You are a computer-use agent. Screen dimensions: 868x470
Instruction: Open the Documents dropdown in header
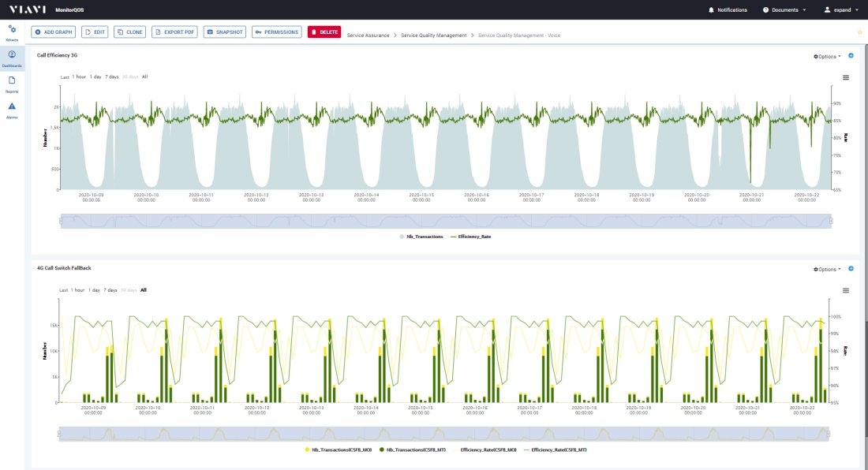[784, 9]
